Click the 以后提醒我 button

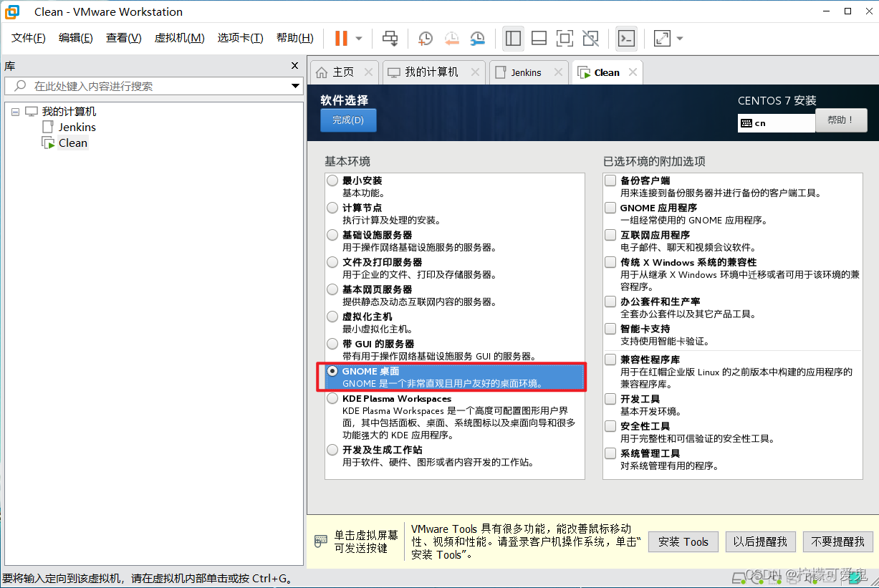tap(760, 542)
